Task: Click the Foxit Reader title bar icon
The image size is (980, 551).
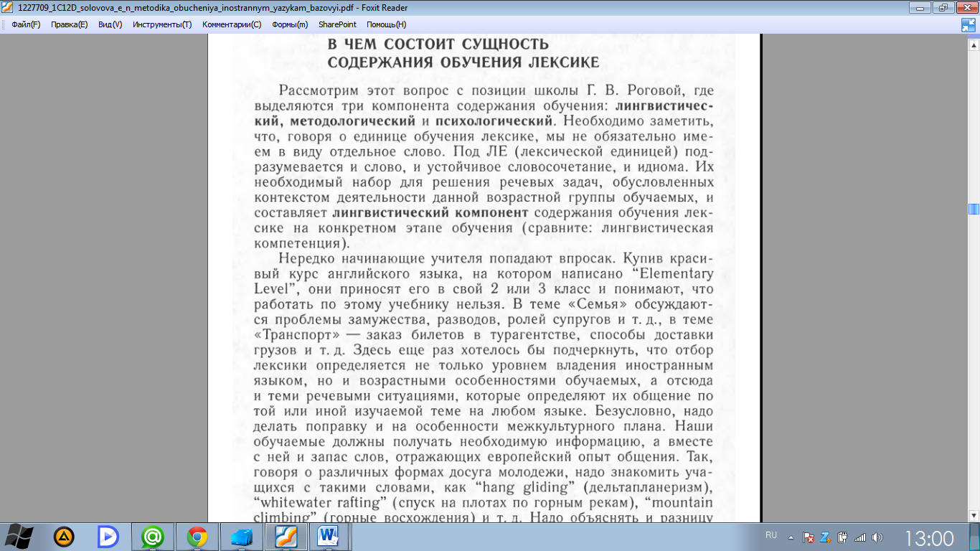Action: [8, 8]
